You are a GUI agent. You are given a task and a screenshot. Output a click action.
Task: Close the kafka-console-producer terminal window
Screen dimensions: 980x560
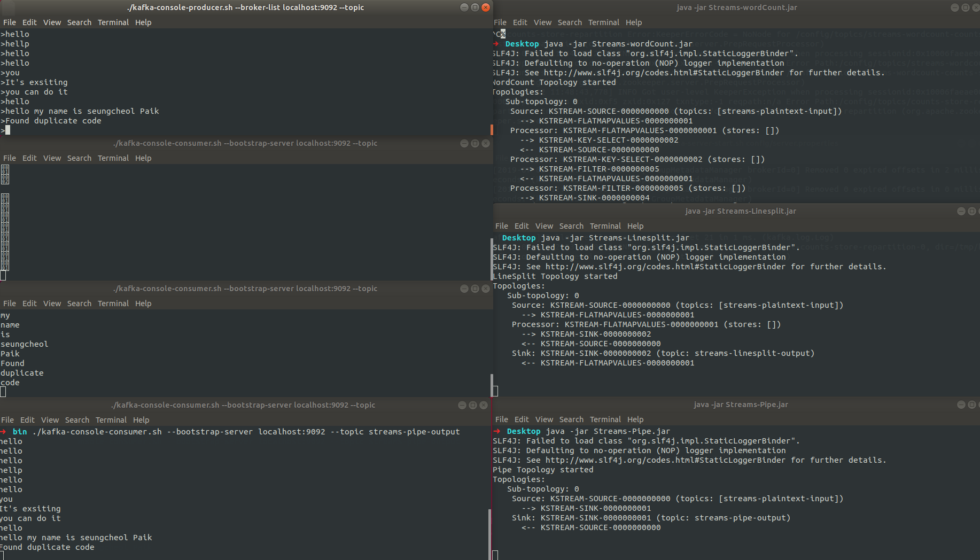(486, 7)
